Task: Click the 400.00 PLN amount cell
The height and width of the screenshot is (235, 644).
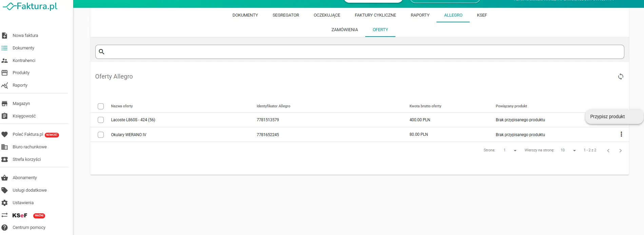Action: tap(419, 120)
